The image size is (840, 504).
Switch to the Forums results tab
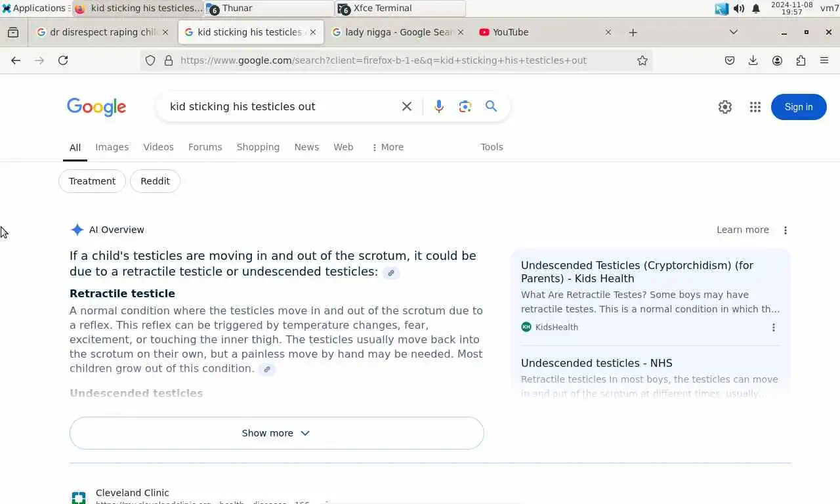pos(205,147)
